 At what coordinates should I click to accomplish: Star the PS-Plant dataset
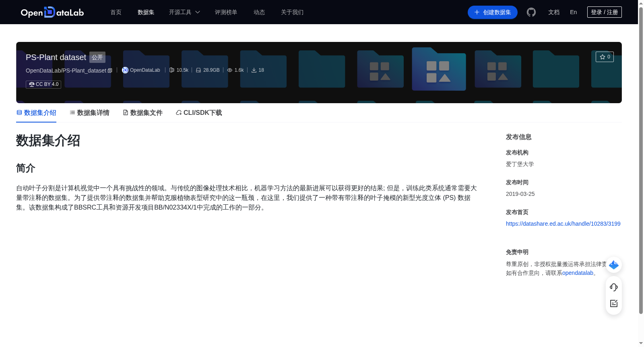pos(605,57)
